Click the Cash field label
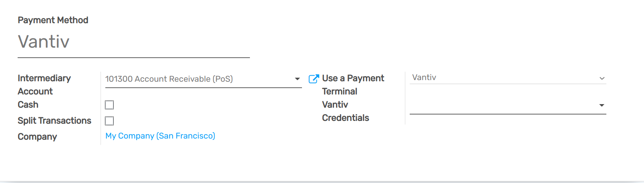 coord(28,105)
